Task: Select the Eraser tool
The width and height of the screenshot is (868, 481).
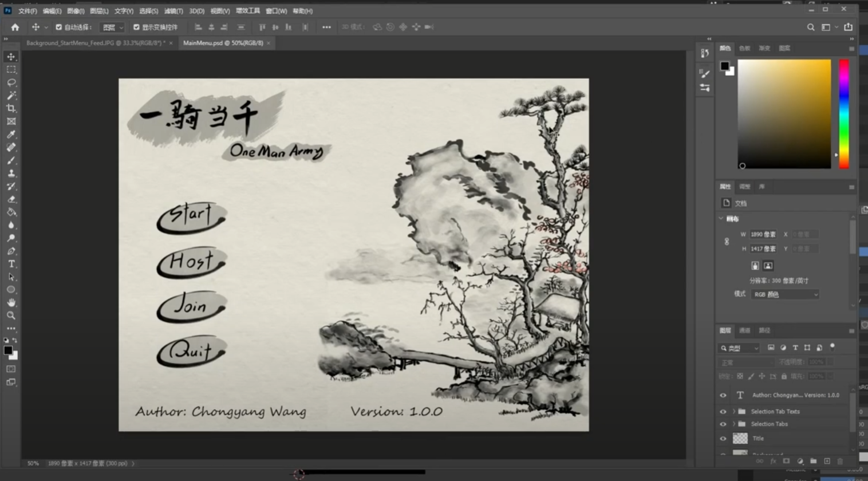Action: [x=11, y=199]
